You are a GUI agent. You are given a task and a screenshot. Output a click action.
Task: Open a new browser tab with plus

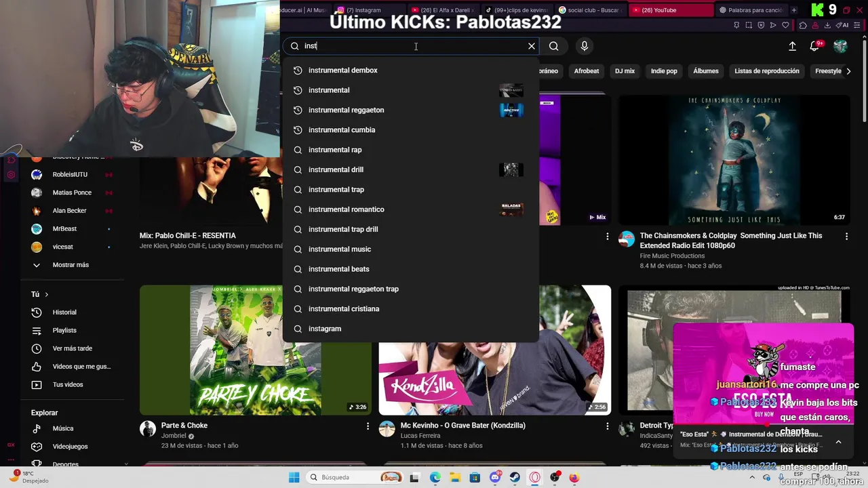[x=795, y=10]
